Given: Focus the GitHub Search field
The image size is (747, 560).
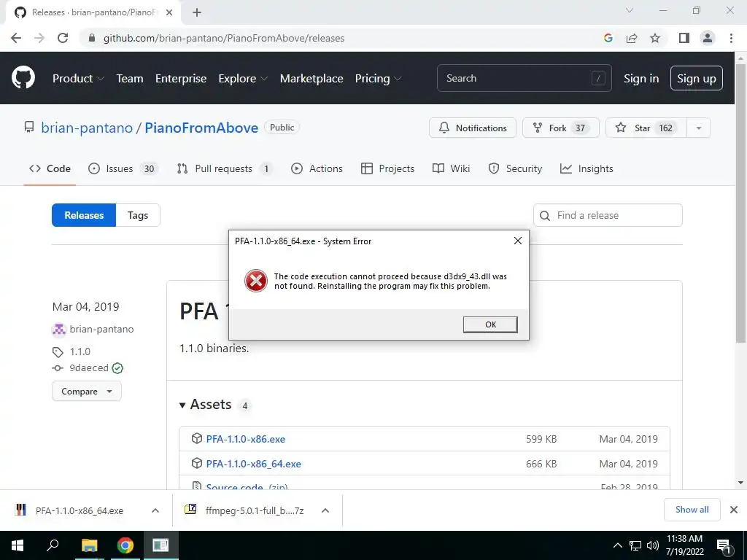Looking at the screenshot, I should pyautogui.click(x=524, y=78).
